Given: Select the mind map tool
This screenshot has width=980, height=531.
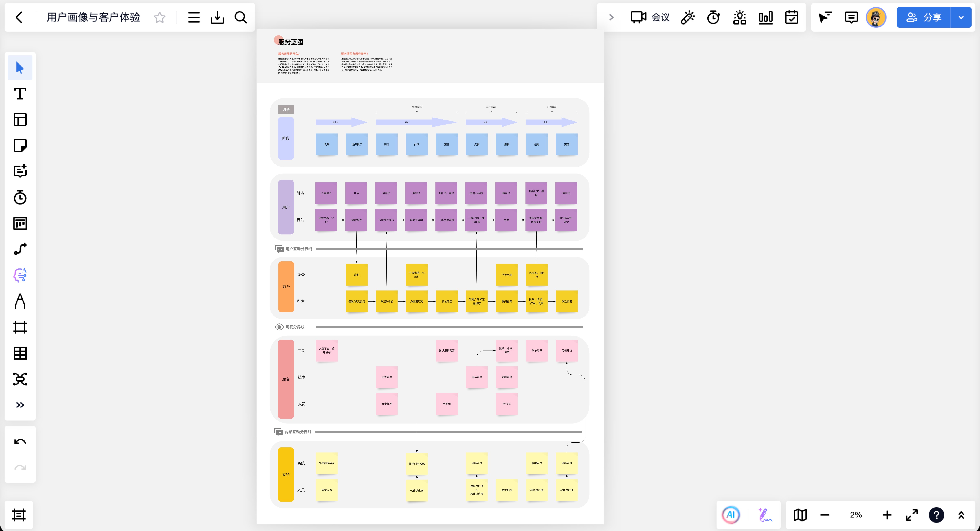Looking at the screenshot, I should [20, 379].
